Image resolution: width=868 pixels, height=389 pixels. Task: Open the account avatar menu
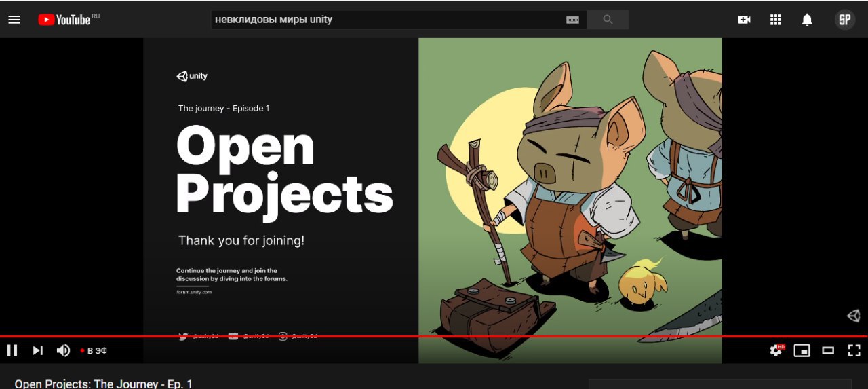point(844,20)
